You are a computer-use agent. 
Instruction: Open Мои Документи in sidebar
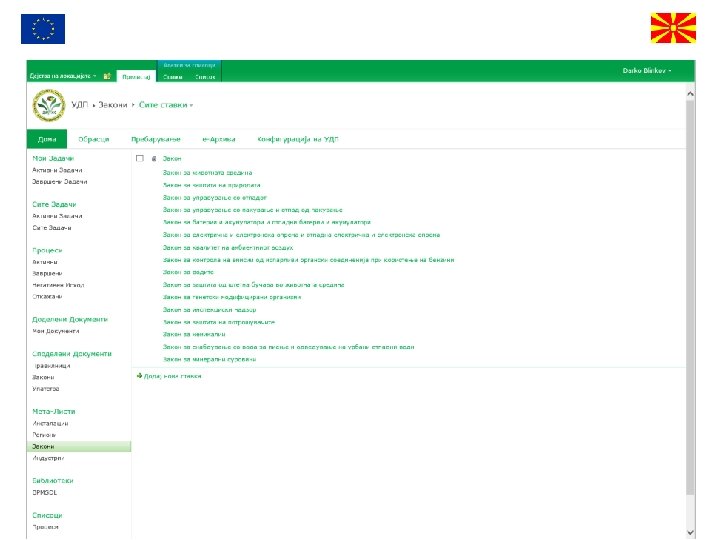pyautogui.click(x=56, y=331)
